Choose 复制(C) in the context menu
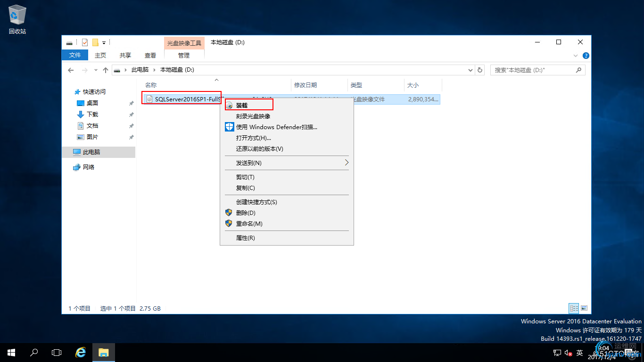This screenshot has height=362, width=644. click(287, 188)
